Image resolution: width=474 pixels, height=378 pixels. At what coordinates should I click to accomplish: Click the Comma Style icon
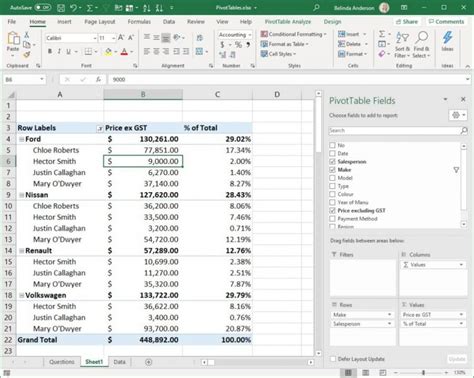[248, 44]
